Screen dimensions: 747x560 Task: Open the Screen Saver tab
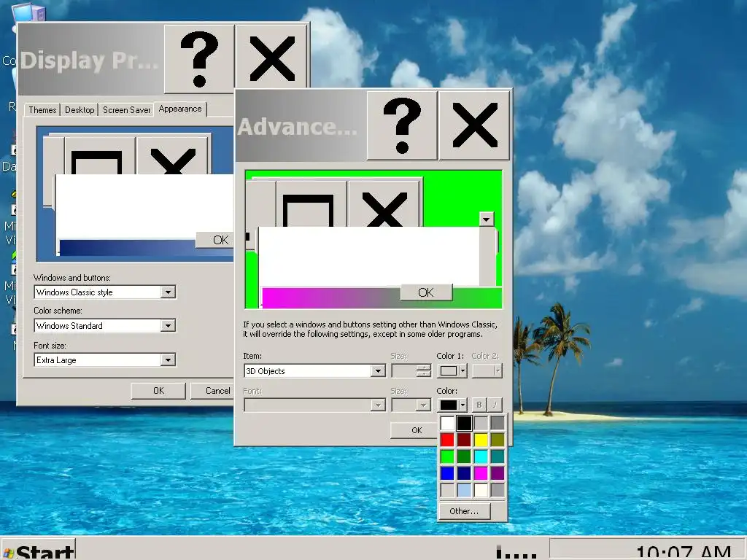tap(126, 110)
